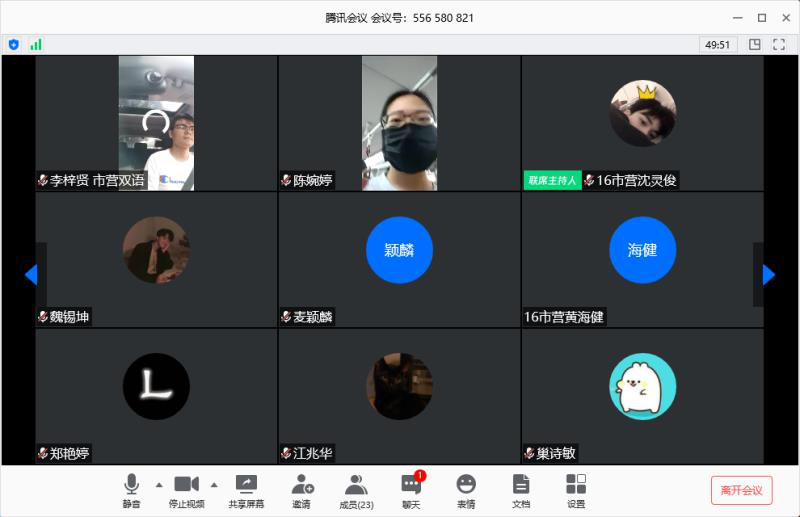Check the green network signal icon
This screenshot has height=517, width=800.
coord(36,44)
